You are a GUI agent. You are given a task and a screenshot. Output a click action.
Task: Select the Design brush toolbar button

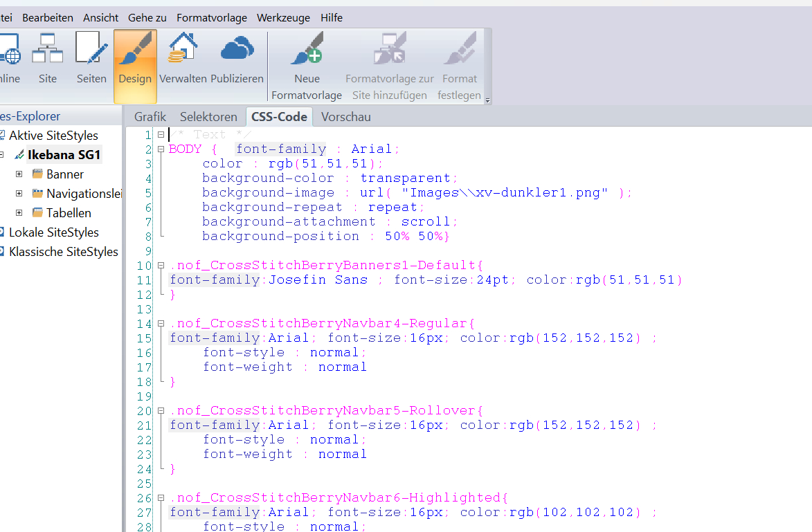135,58
